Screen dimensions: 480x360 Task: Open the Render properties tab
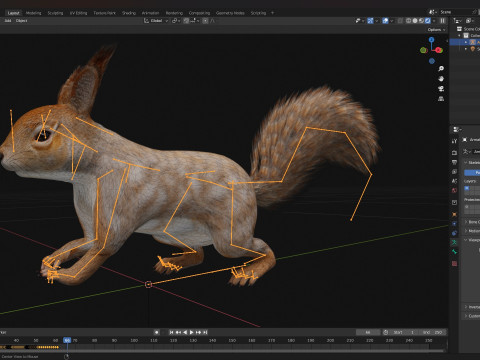(454, 153)
